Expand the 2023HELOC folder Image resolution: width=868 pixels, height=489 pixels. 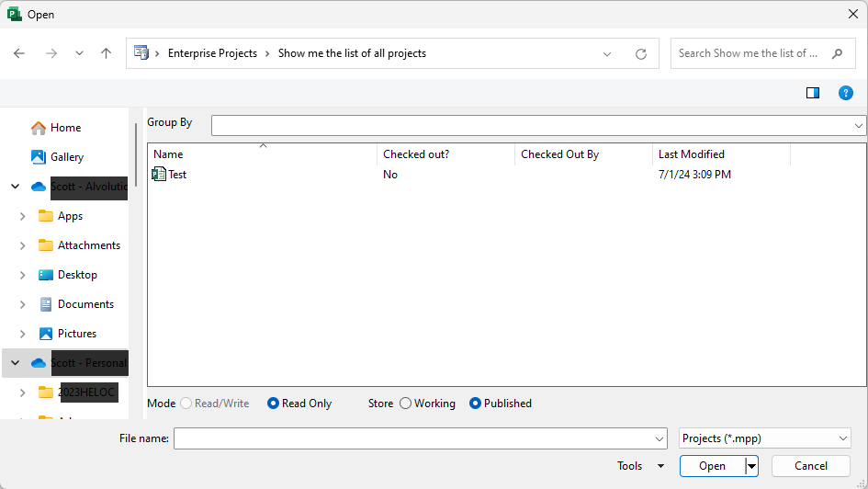[x=23, y=392]
